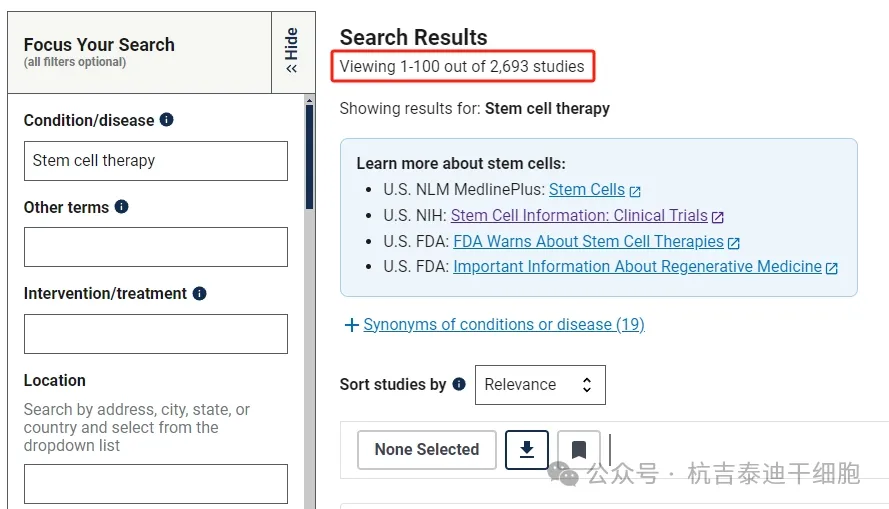Click external link icon beside Regenerative Medicine
The width and height of the screenshot is (889, 509).
click(x=832, y=268)
